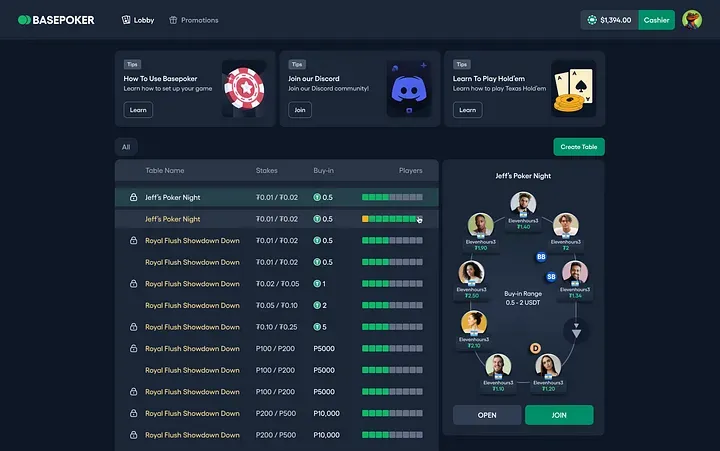The height and width of the screenshot is (451, 720).
Task: Click the Lobby cards icon
Action: click(x=126, y=20)
